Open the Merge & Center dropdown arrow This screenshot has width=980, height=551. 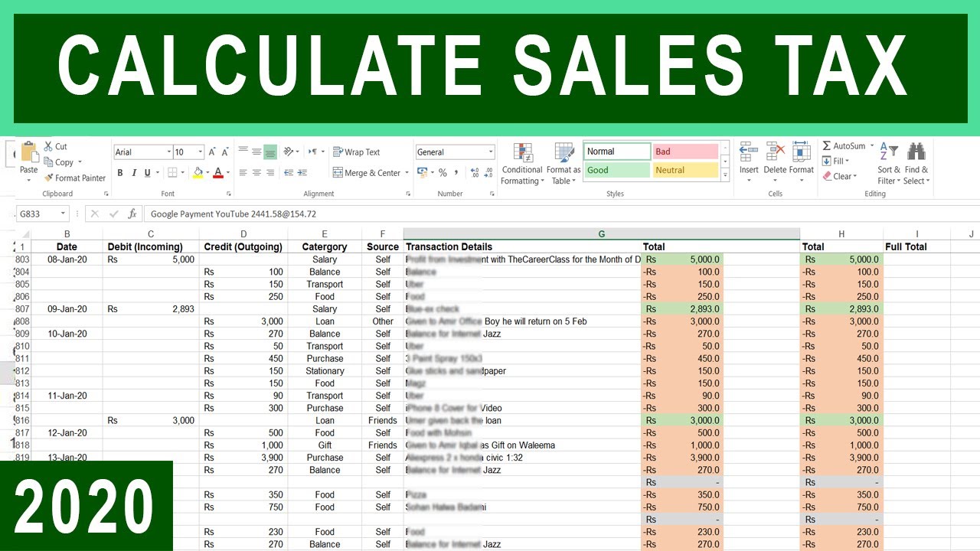[407, 173]
